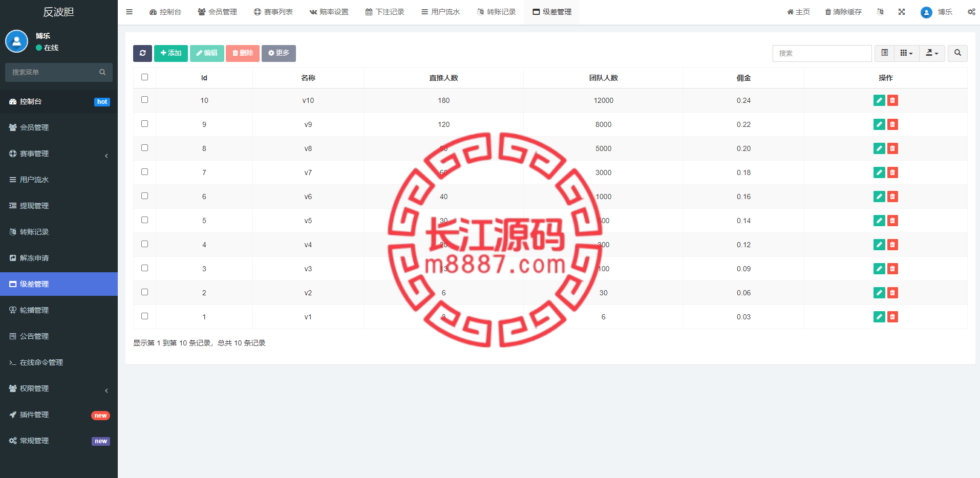This screenshot has width=980, height=478.
Task: Expand the 赛事管理 sidebar submenu
Action: point(59,154)
